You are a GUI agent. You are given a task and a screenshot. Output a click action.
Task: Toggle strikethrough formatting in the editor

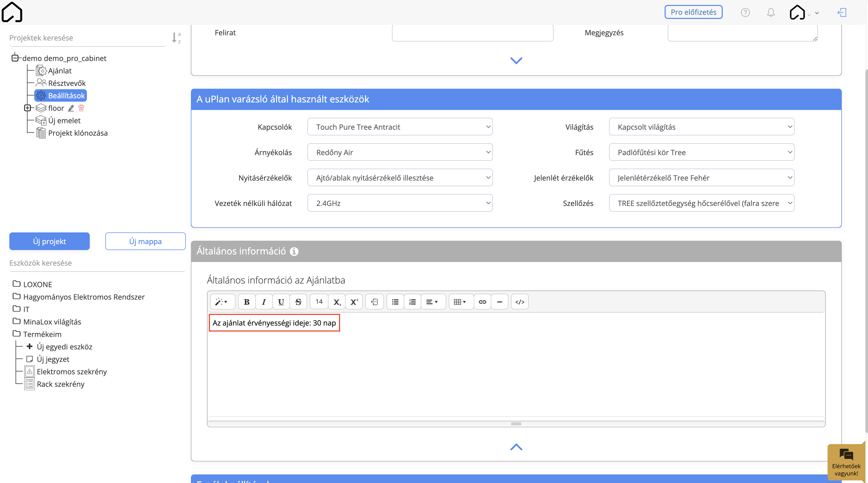[298, 302]
